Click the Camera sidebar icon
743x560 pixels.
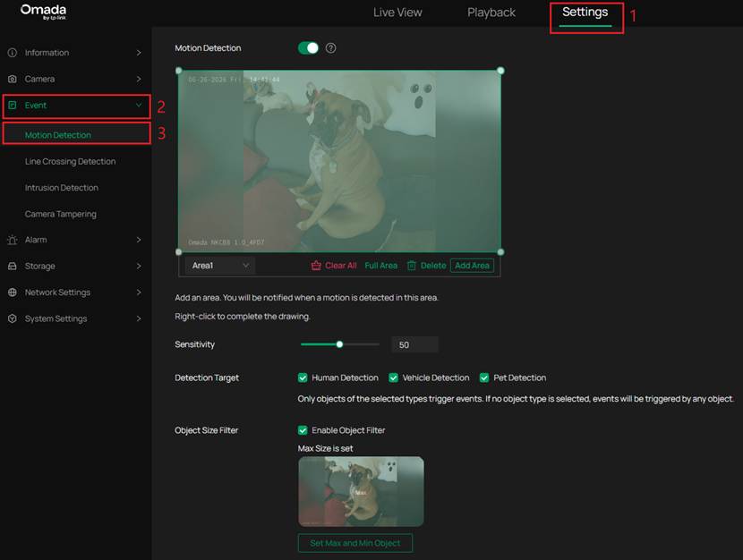pos(13,79)
